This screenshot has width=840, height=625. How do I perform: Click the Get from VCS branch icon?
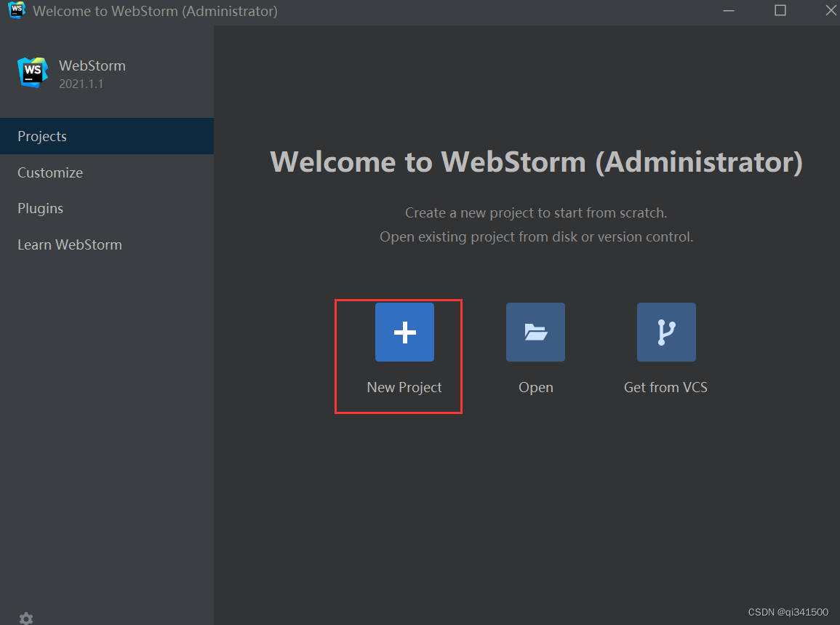666,332
